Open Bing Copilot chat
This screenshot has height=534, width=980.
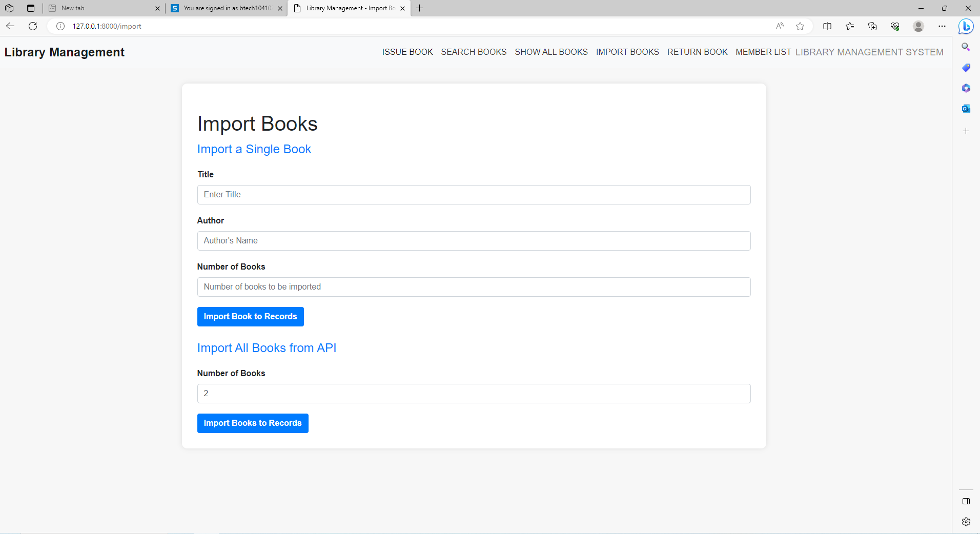[x=966, y=26]
